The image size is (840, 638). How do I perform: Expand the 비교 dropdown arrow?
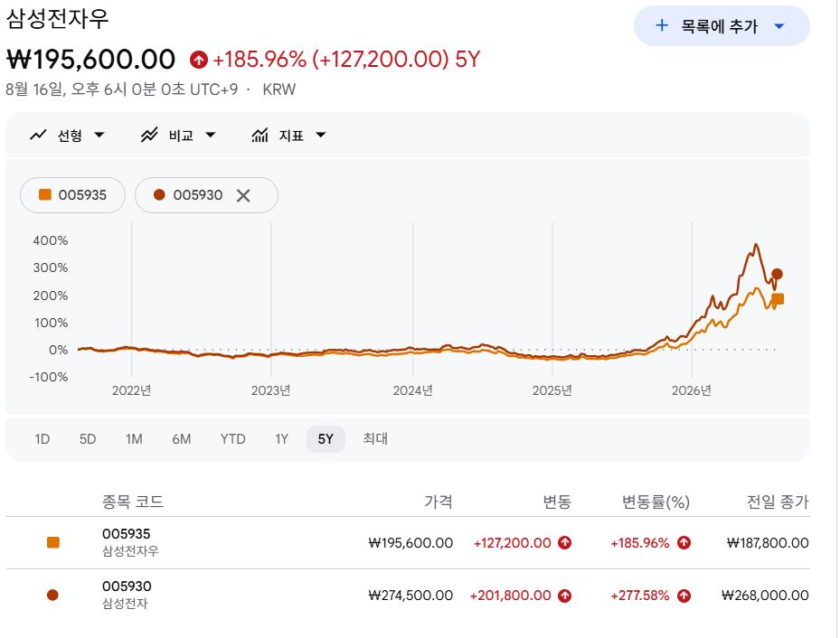coord(211,135)
